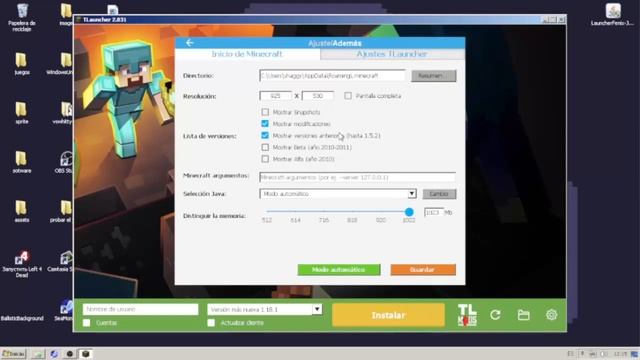Open LauncherFenix desktop icon
The image size is (640, 360).
pyautogui.click(x=612, y=15)
